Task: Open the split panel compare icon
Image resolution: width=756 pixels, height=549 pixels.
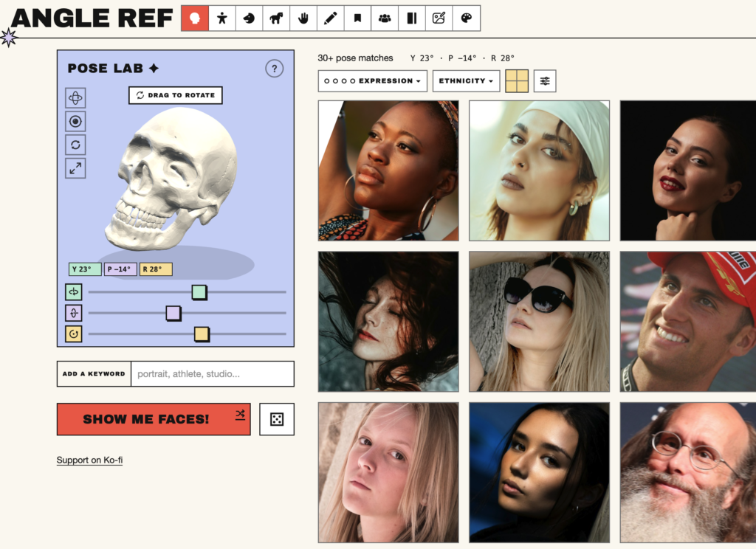Action: coord(412,18)
